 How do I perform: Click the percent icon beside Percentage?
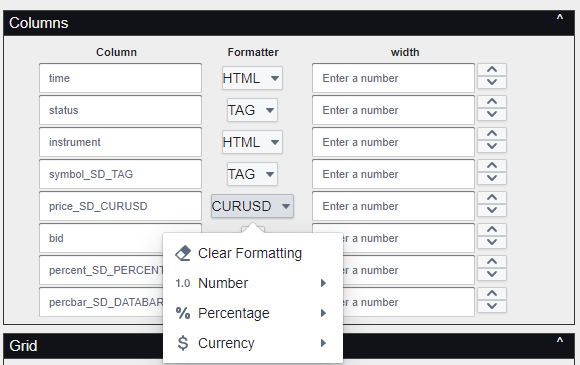(183, 313)
